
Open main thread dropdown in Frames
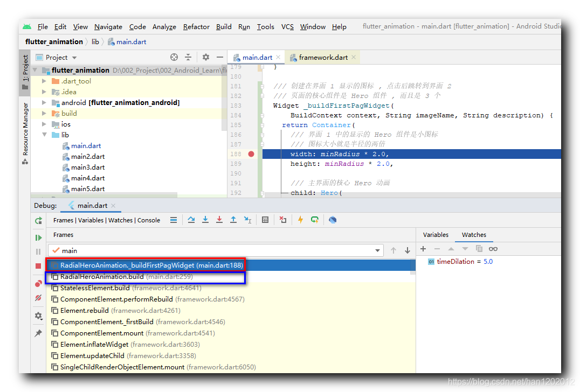point(216,250)
